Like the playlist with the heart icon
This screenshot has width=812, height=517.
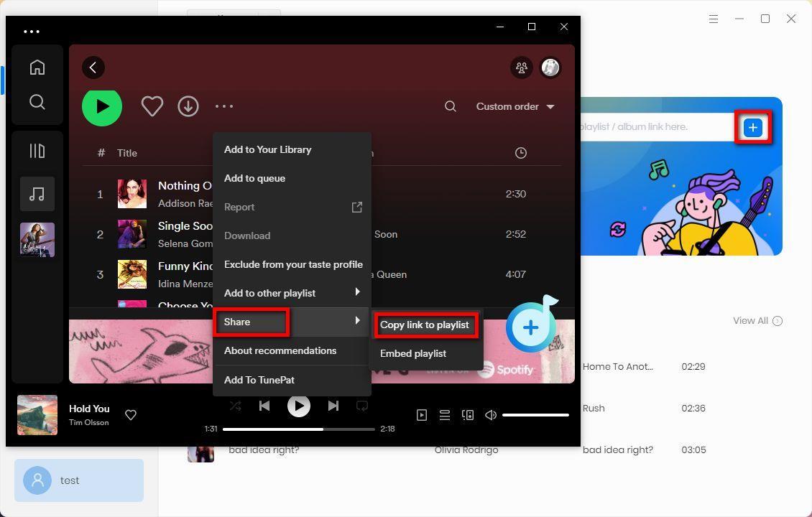point(152,106)
